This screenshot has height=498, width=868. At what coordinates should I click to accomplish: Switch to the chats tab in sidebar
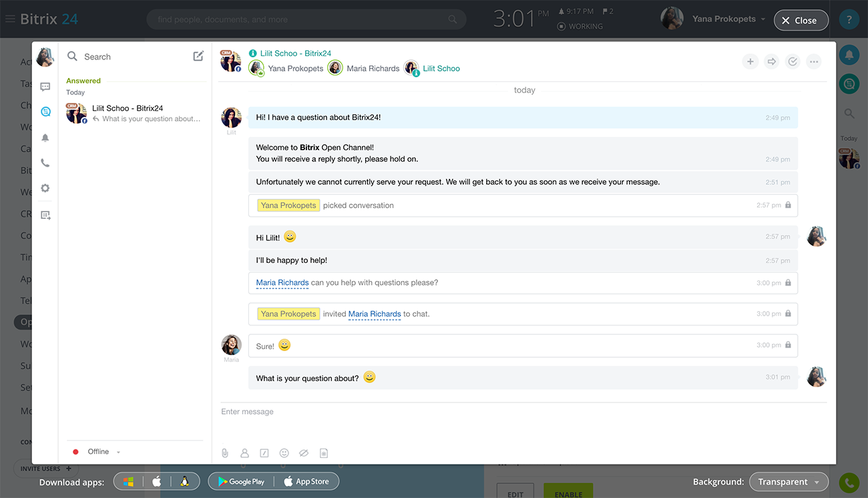[x=45, y=87]
